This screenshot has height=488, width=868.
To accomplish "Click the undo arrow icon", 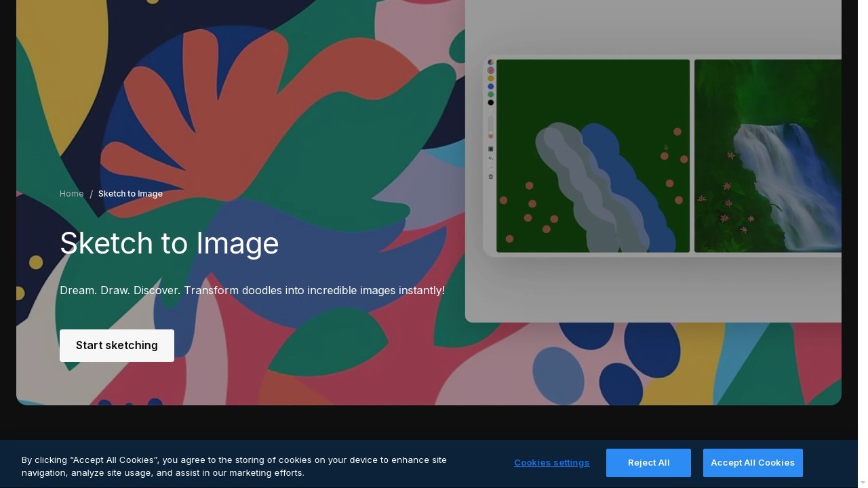I will [491, 159].
